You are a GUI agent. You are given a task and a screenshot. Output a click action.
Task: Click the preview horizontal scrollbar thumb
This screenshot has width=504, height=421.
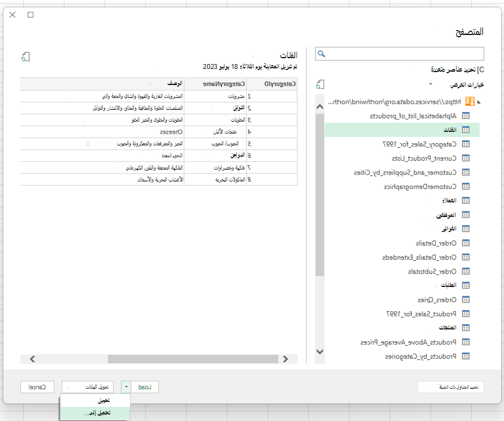point(193,359)
